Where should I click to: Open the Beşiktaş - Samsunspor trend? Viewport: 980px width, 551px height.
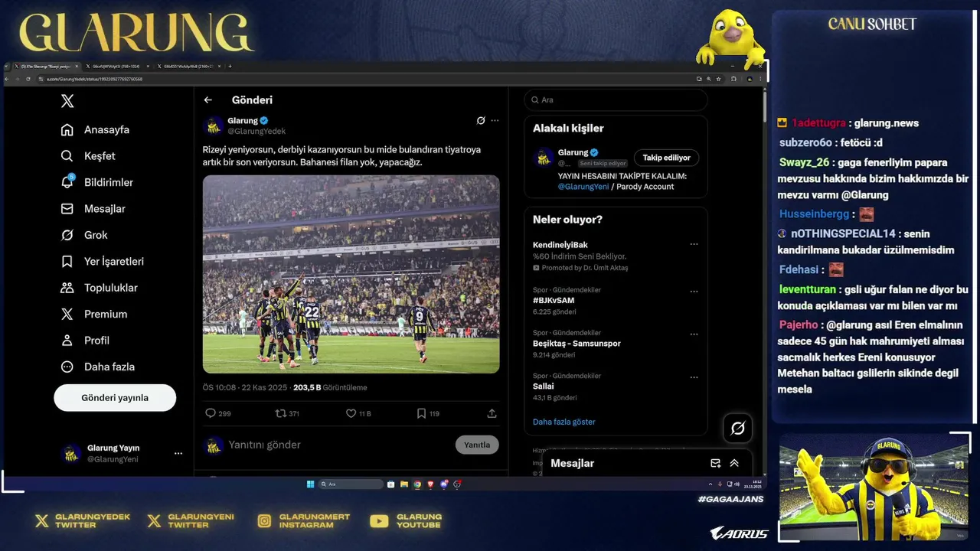[577, 344]
